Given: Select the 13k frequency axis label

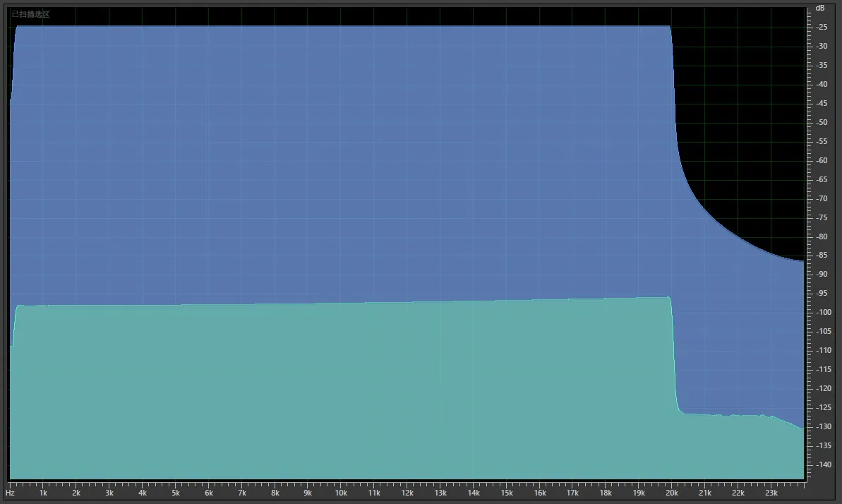Looking at the screenshot, I should coord(440,493).
